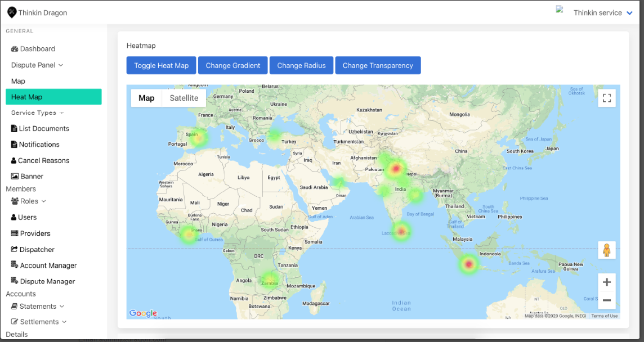Viewport: 644px width, 342px height.
Task: Expand Service Types submenu
Action: click(x=37, y=113)
